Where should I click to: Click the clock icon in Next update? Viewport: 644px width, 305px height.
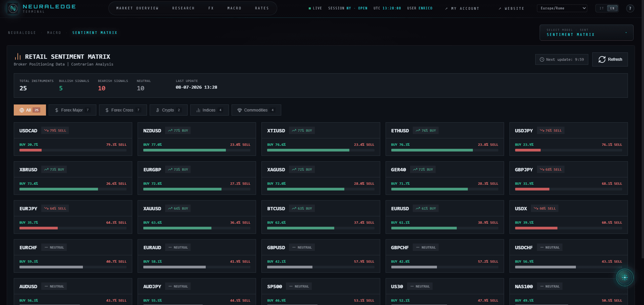click(x=542, y=59)
